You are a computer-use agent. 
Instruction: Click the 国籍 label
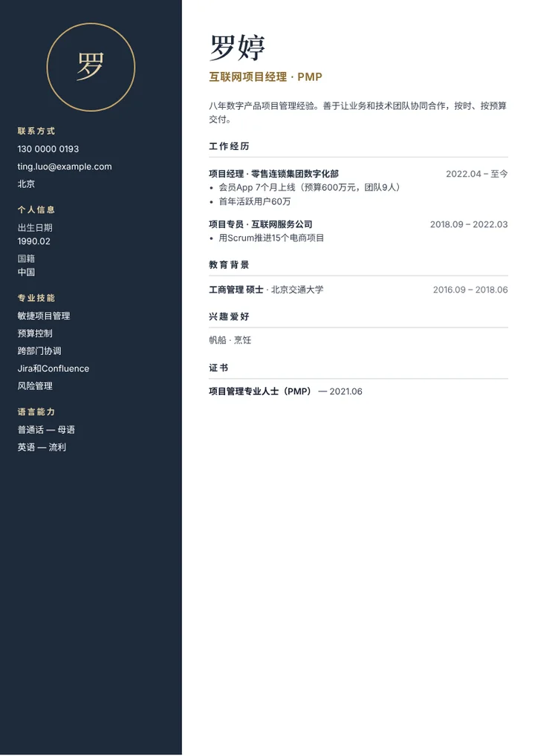[26, 258]
